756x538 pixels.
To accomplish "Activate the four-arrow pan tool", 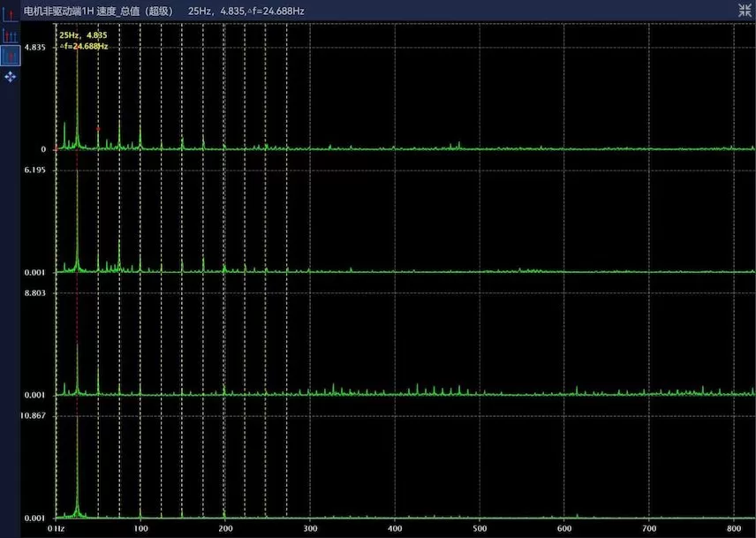I will pyautogui.click(x=11, y=77).
